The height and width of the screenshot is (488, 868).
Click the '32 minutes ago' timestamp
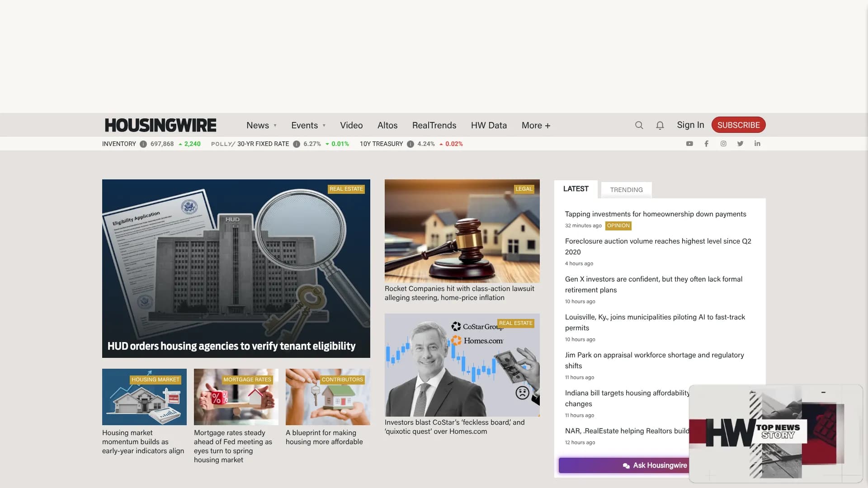583,225
